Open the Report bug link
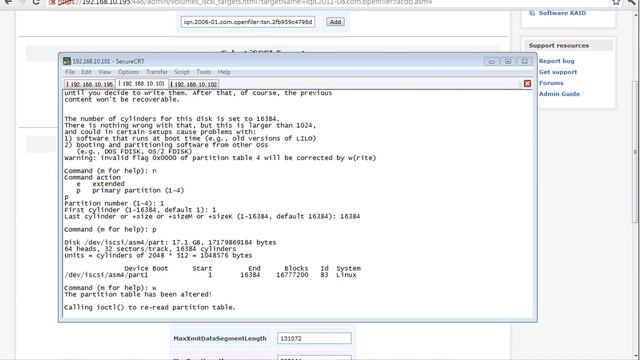The width and height of the screenshot is (640, 360). click(556, 61)
